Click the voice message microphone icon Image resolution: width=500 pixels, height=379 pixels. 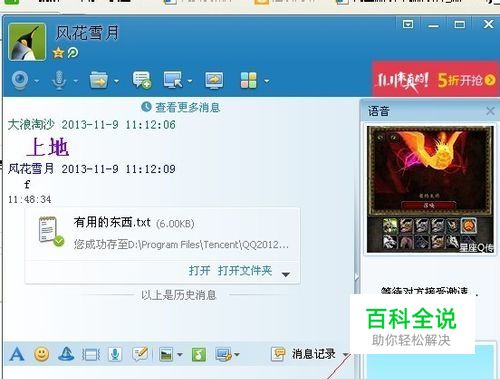click(x=115, y=354)
